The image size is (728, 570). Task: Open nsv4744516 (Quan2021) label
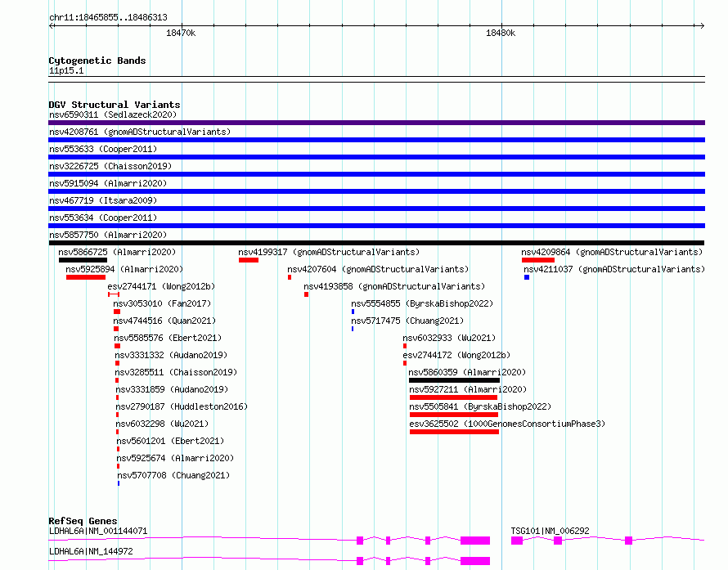[164, 321]
